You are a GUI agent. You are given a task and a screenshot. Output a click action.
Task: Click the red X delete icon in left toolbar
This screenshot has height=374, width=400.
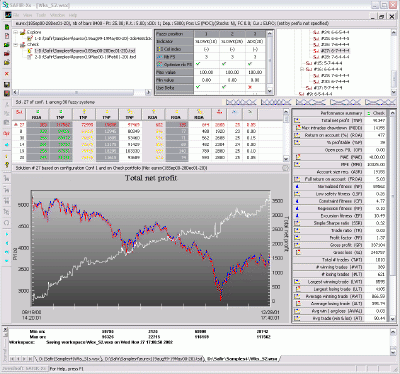pos(7,74)
